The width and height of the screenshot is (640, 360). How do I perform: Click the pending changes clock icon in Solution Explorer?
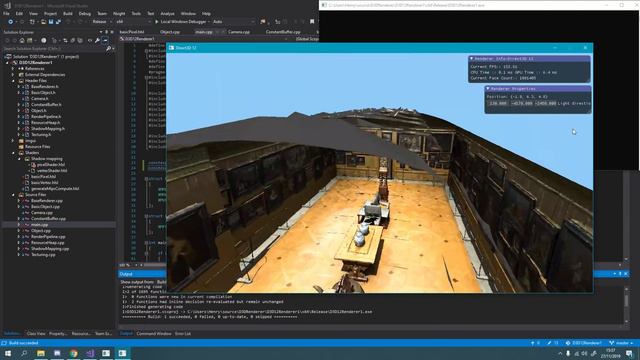(x=44, y=40)
